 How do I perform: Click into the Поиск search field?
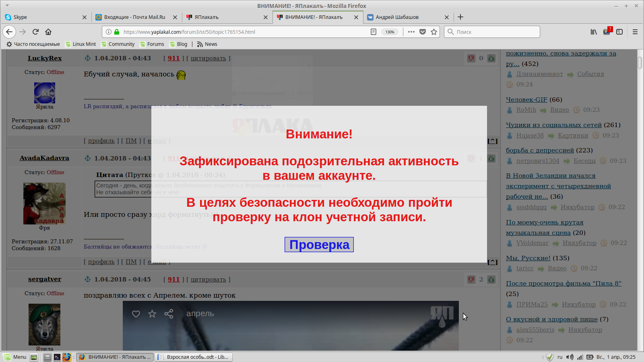(492, 32)
